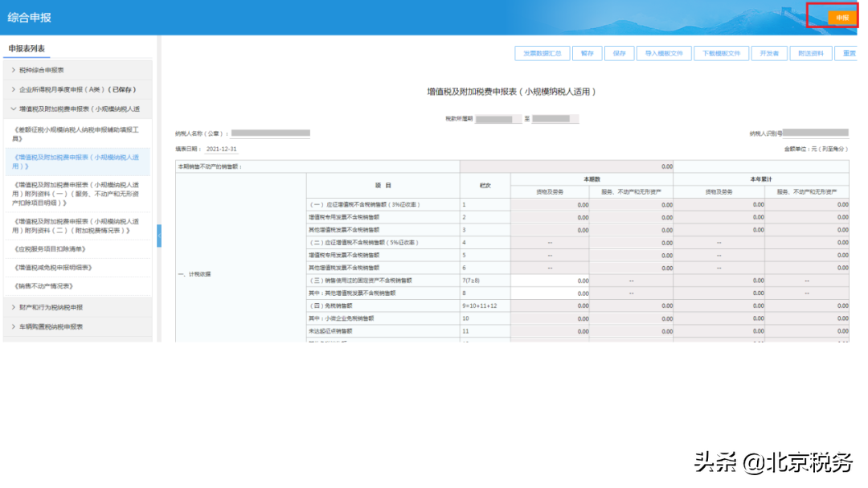
Task: Click the 保存 save button
Action: tap(619, 54)
